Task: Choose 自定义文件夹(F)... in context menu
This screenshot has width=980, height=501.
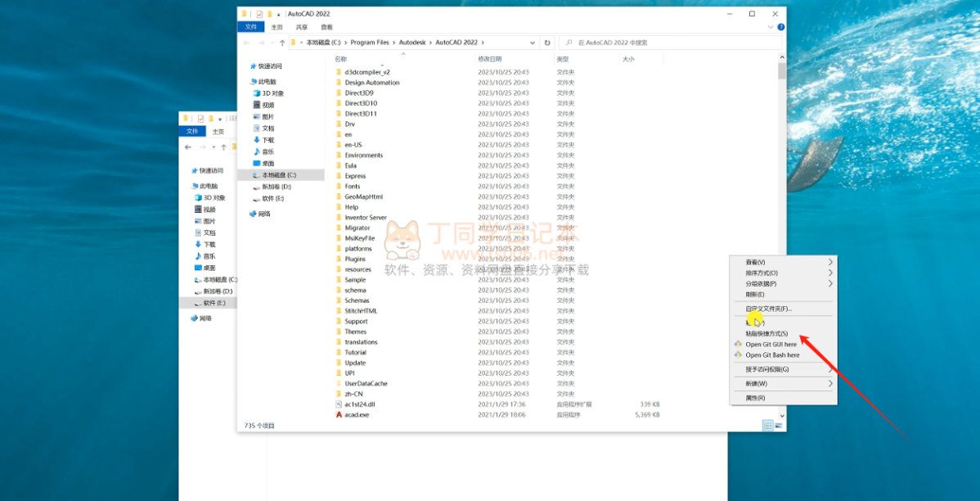Action: 783,309
